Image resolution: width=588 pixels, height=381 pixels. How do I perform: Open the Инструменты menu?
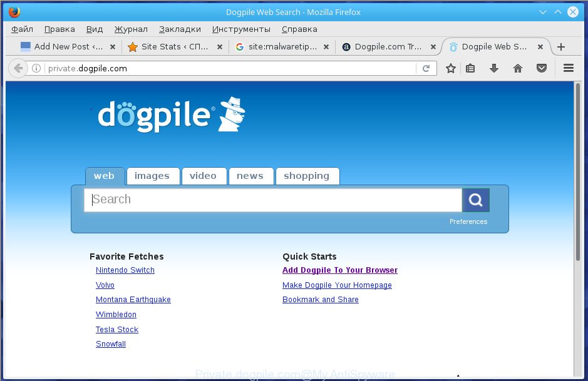[241, 29]
